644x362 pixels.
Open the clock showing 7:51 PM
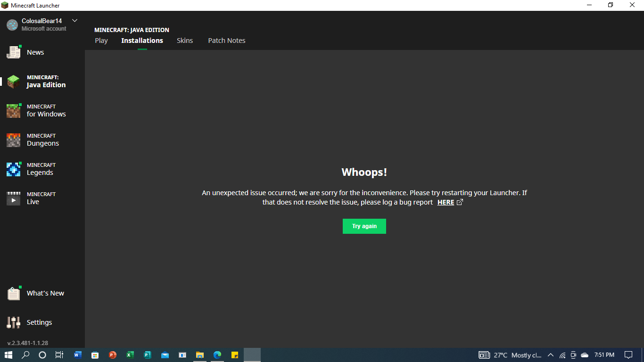604,355
